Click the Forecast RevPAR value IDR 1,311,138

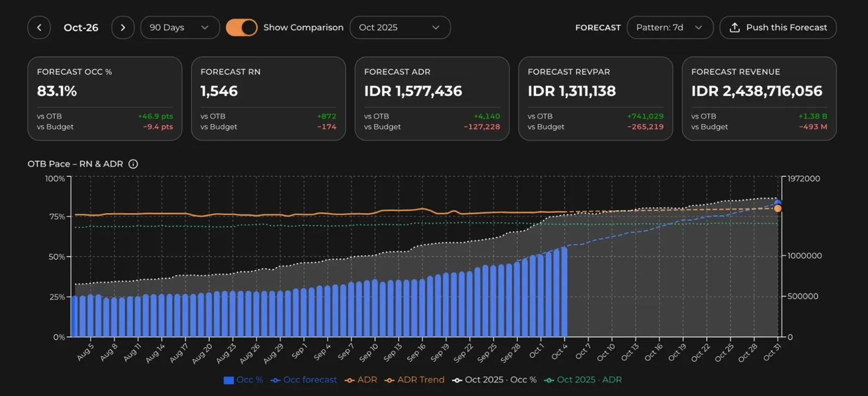point(572,91)
